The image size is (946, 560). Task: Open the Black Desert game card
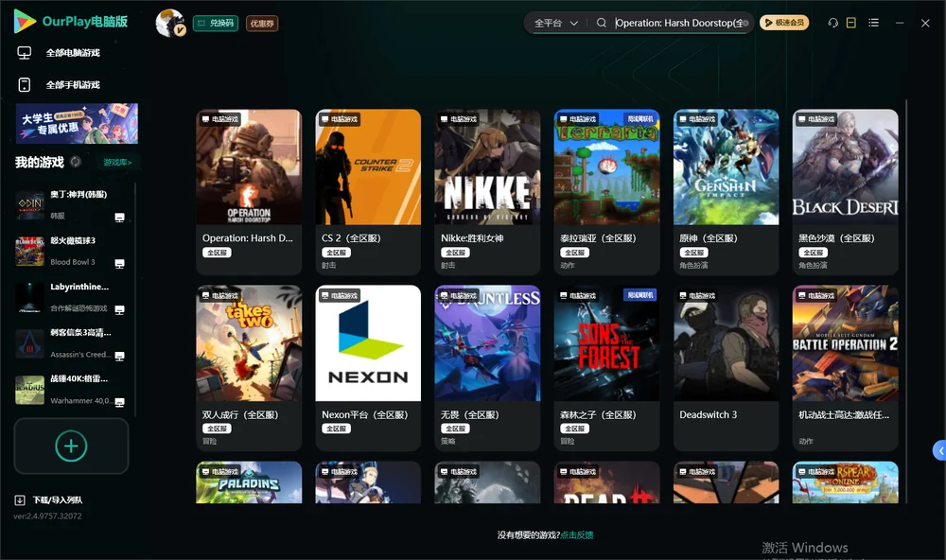[x=845, y=192]
